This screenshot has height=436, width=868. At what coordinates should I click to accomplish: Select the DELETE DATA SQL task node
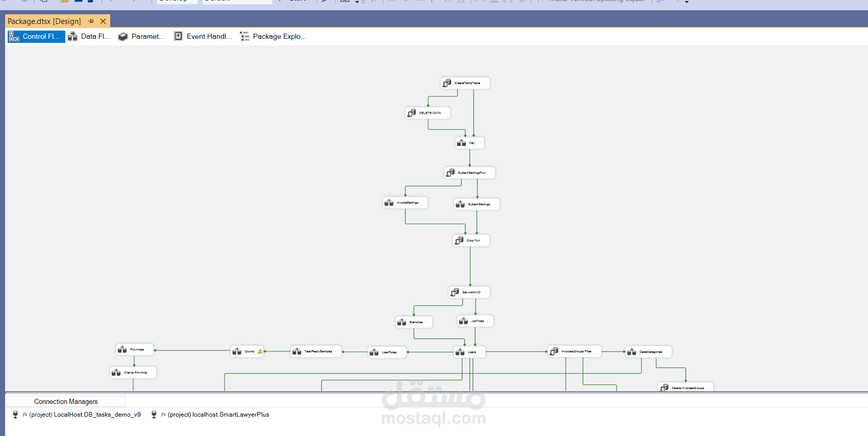pos(428,113)
